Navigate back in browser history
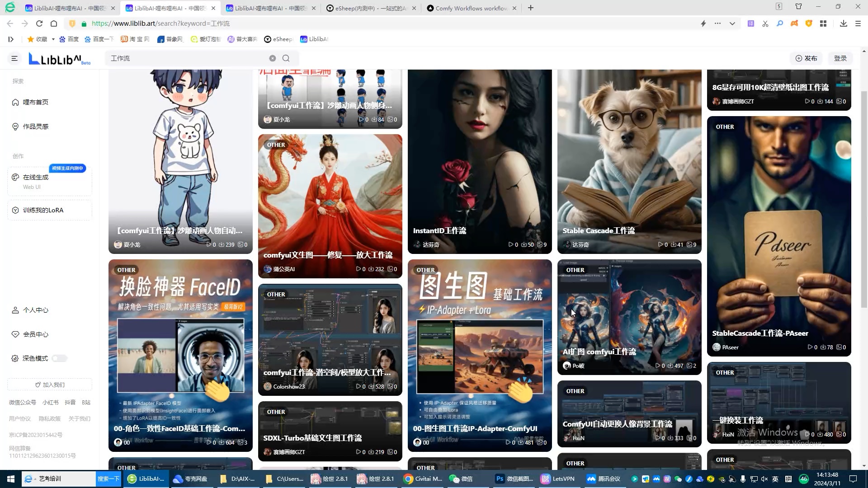Viewport: 868px width, 488px height. click(x=10, y=23)
